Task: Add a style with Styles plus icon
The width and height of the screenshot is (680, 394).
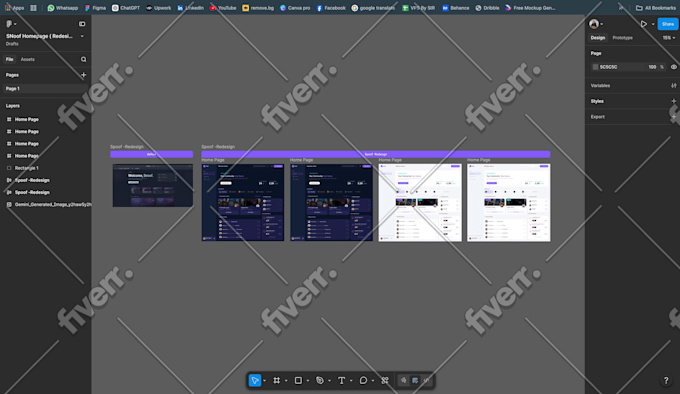Action: tap(673, 101)
